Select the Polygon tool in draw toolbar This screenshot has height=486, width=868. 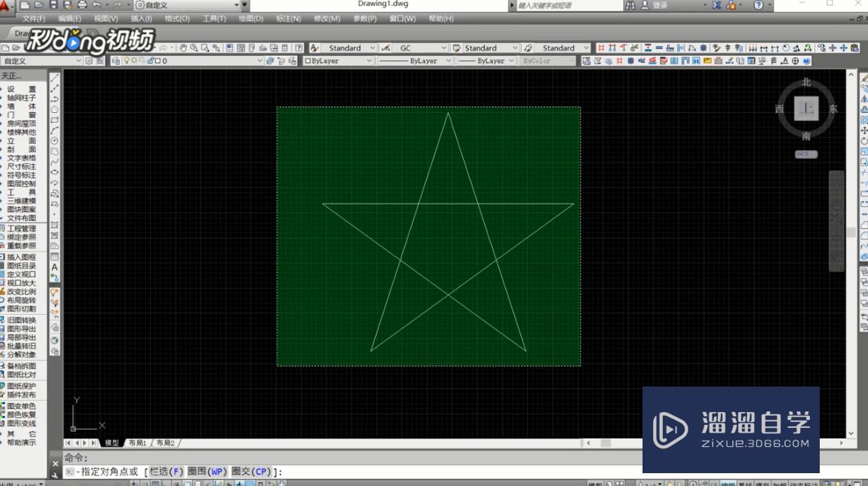55,109
